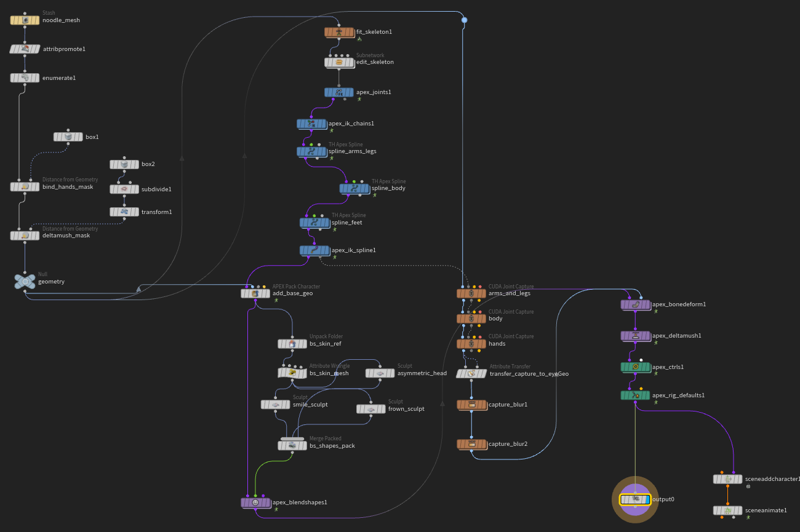Select the noodle_mesh Stash node icon
The height and width of the screenshot is (532, 800).
click(x=25, y=20)
